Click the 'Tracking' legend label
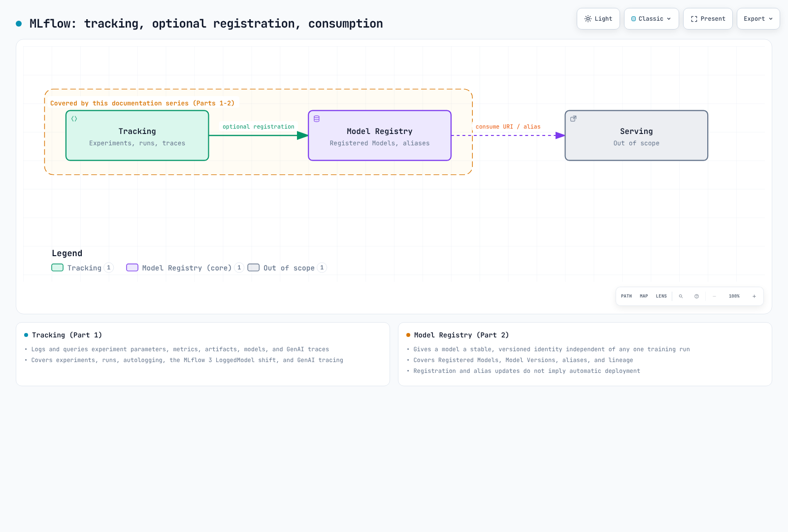Image resolution: width=788 pixels, height=532 pixels. pyautogui.click(x=84, y=268)
